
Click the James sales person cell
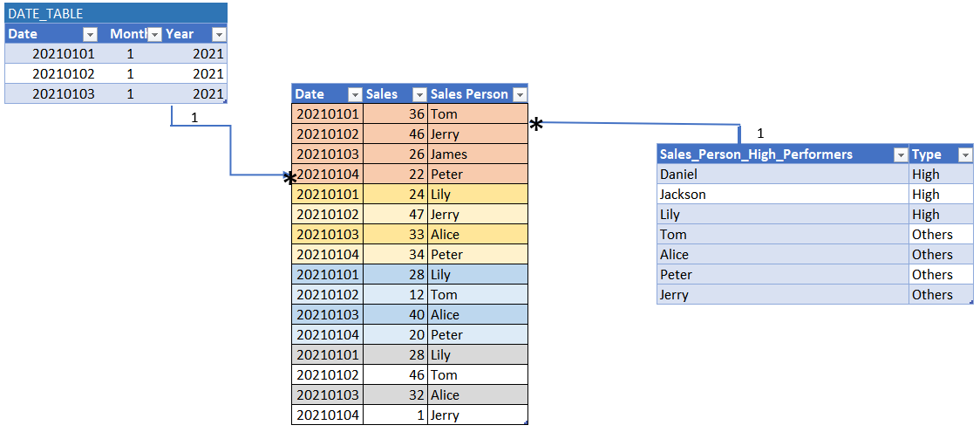point(477,154)
